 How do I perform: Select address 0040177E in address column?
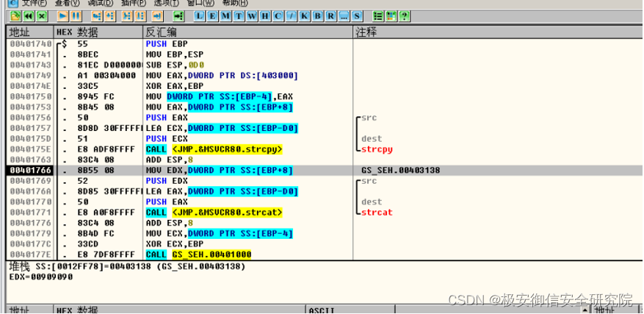(x=30, y=254)
